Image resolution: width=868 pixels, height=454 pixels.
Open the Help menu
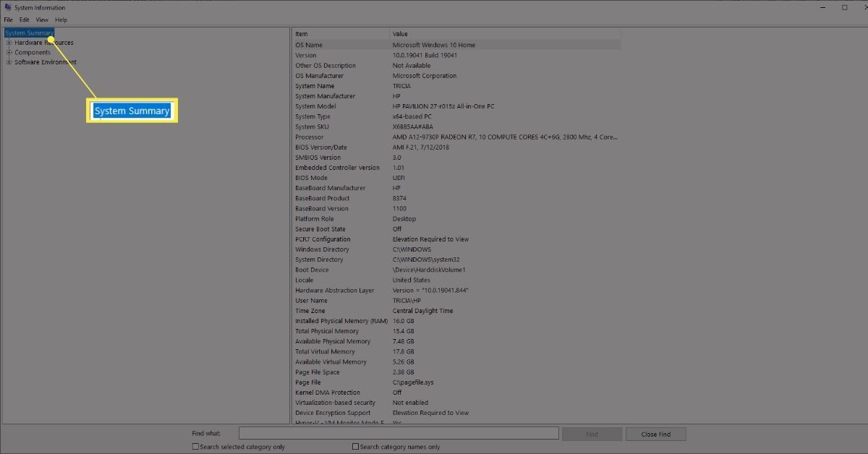61,20
